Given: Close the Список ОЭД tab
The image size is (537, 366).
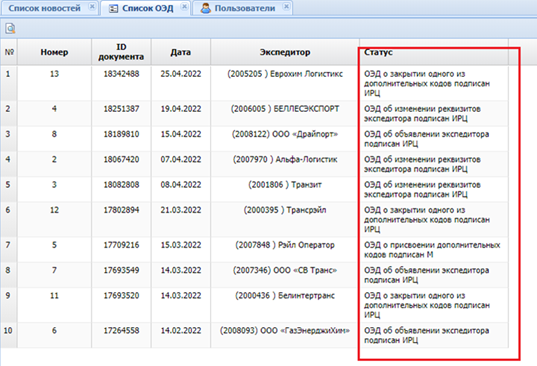Looking at the screenshot, I should pyautogui.click(x=184, y=7).
